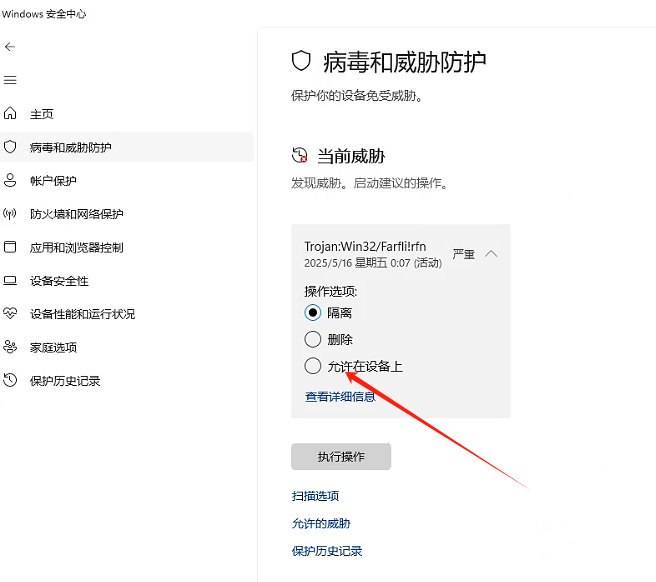This screenshot has width=656, height=582.
Task: Click the 设备安全性 laptop icon
Action: pos(10,281)
